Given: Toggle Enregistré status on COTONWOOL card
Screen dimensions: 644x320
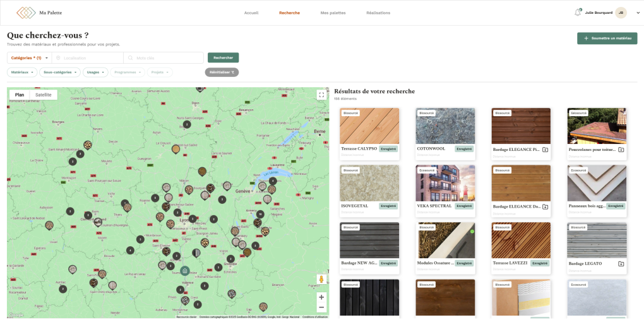Looking at the screenshot, I should (x=464, y=150).
